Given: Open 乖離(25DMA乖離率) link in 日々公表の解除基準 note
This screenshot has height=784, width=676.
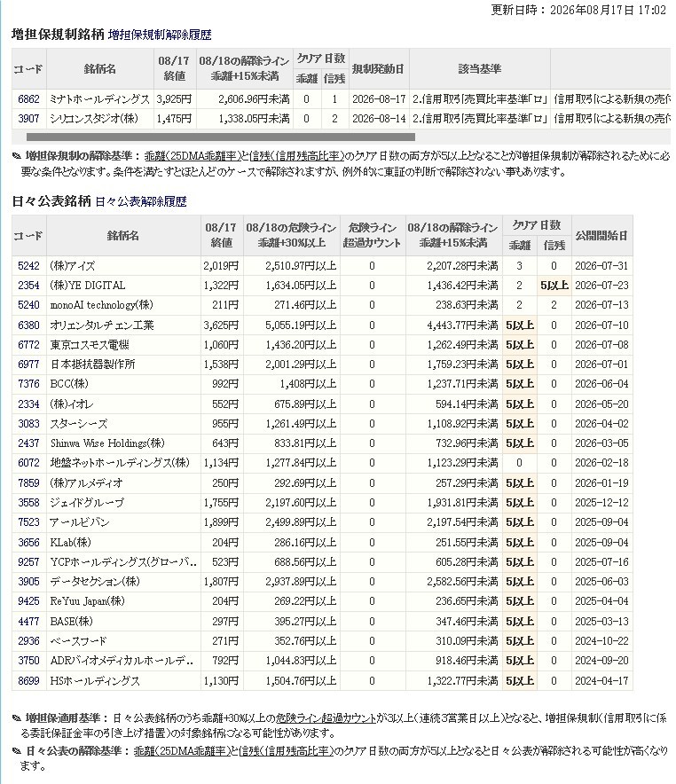Looking at the screenshot, I should (x=181, y=750).
